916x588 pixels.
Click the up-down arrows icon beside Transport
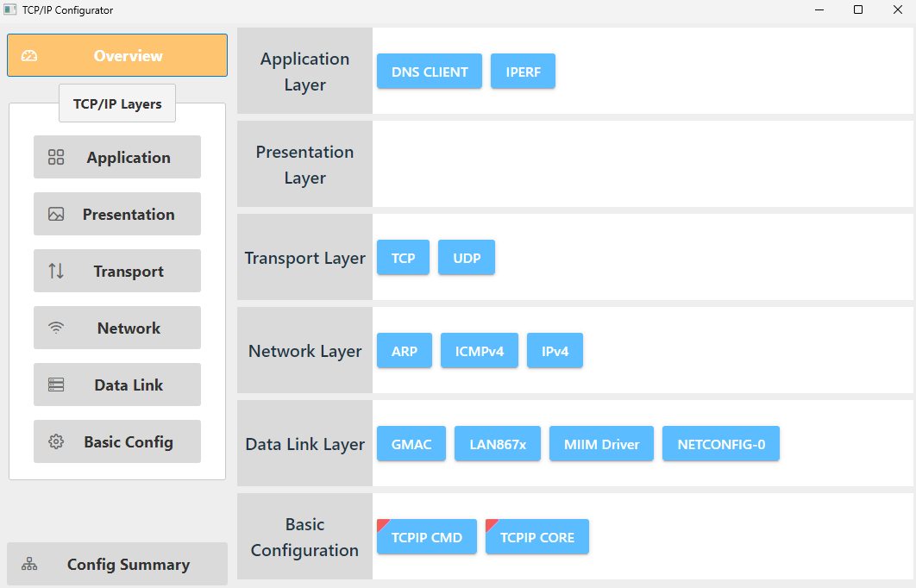pyautogui.click(x=56, y=271)
